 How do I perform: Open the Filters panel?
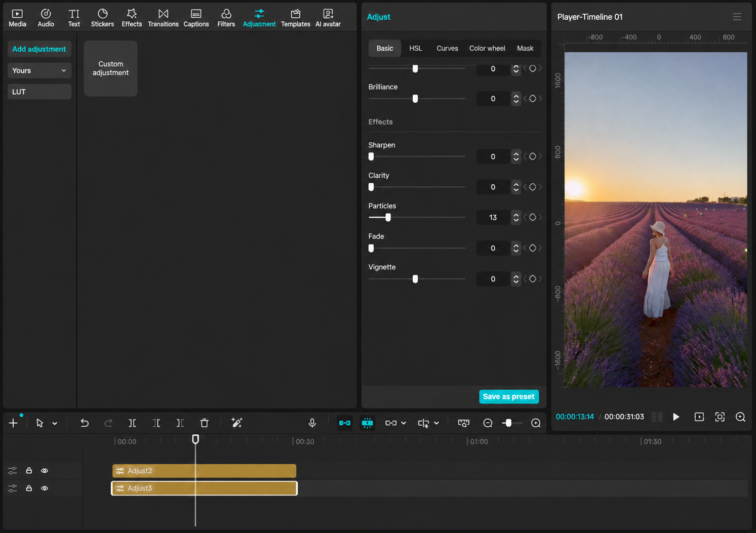226,18
